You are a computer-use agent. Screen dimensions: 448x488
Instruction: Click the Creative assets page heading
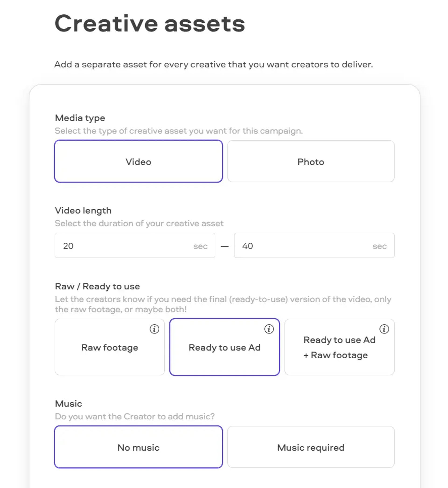click(x=150, y=23)
